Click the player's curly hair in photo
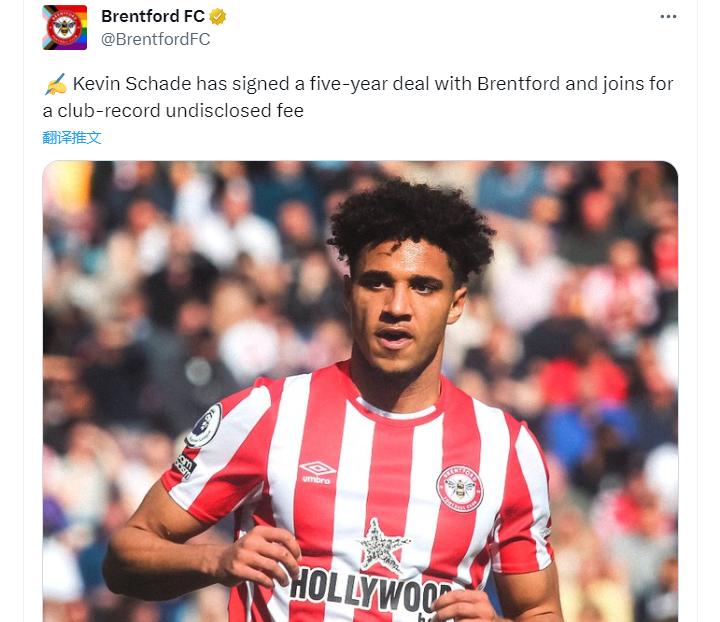Image resolution: width=720 pixels, height=622 pixels. 411,225
